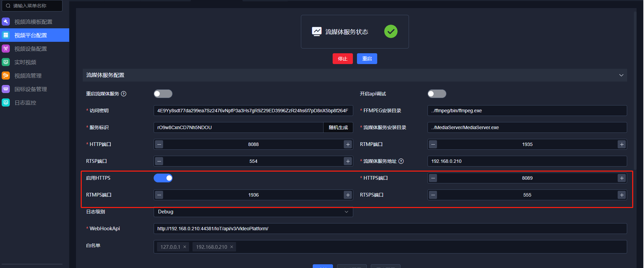This screenshot has height=268, width=644.
Task: Decrease the RTMPS端口 value
Action: [159, 195]
